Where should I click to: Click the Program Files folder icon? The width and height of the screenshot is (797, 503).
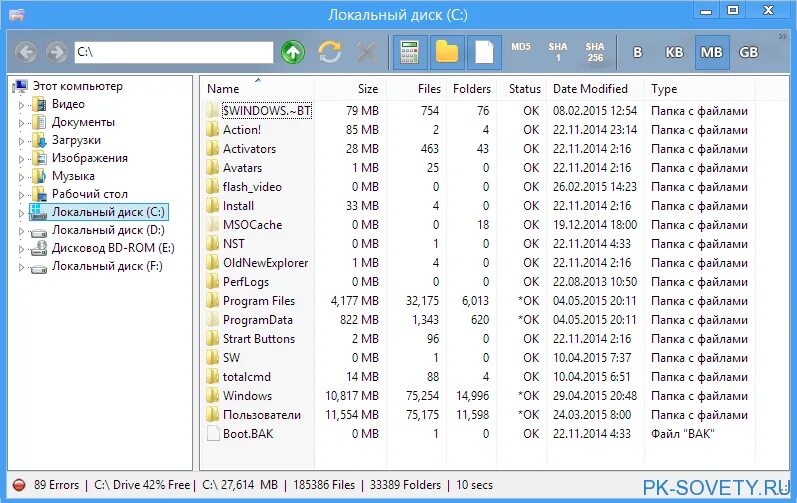(212, 301)
